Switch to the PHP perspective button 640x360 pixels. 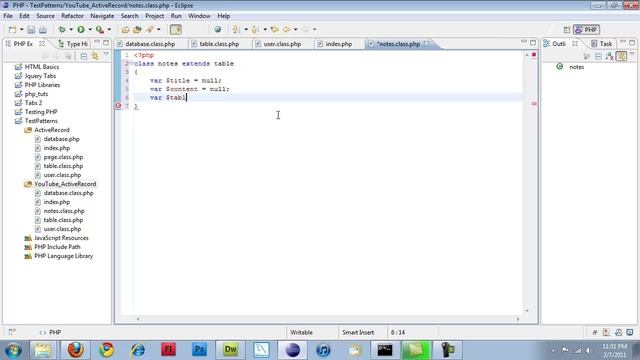587,30
